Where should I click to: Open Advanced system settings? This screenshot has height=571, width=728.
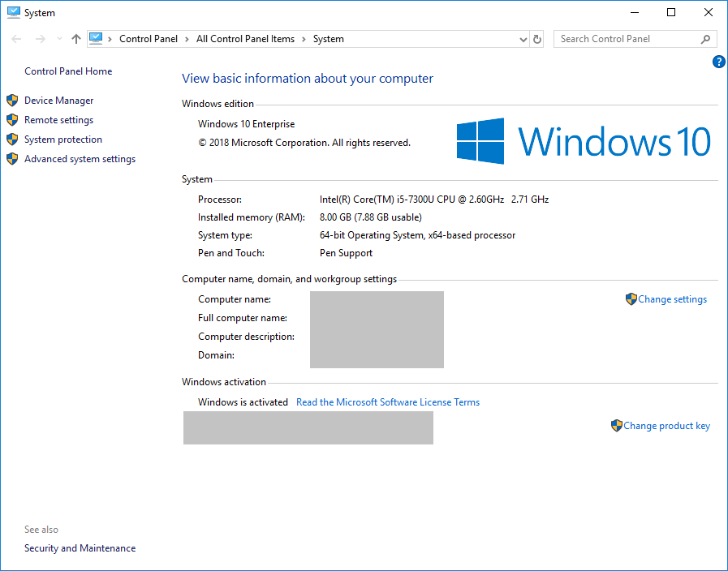click(80, 159)
